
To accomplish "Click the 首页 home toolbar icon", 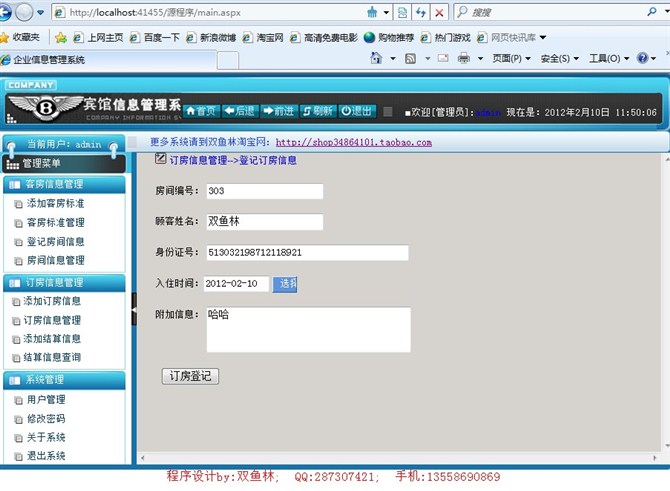I will [201, 111].
